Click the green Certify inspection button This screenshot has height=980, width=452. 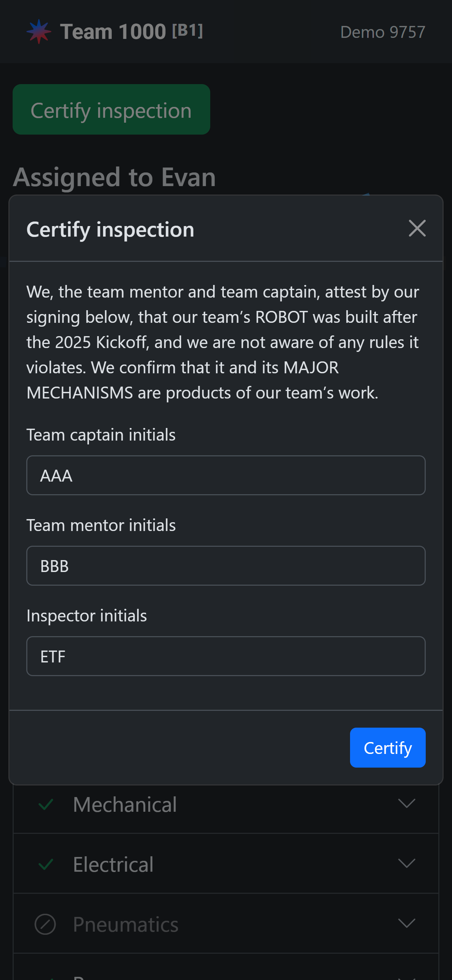point(111,110)
